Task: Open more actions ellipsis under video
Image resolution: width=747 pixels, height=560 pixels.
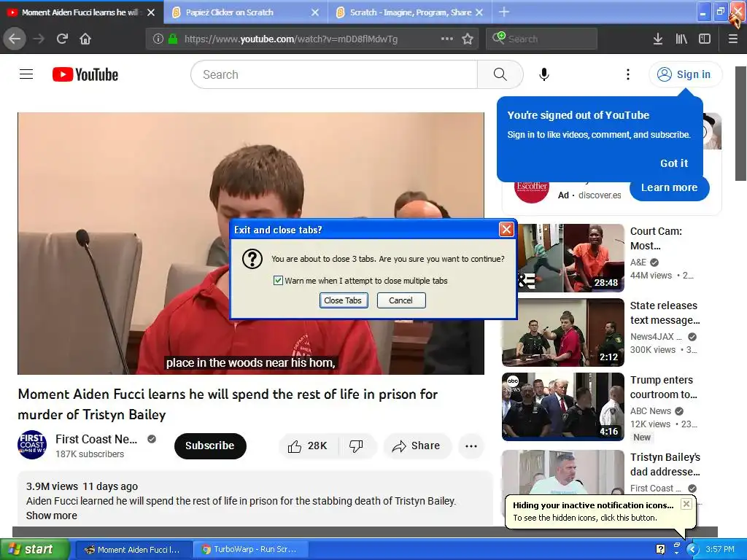Action: (471, 446)
